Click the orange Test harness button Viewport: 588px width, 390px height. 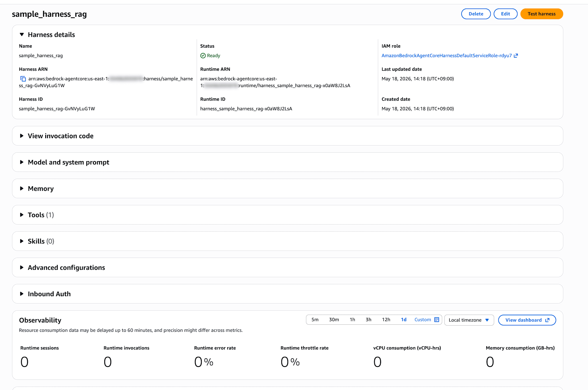[542, 14]
